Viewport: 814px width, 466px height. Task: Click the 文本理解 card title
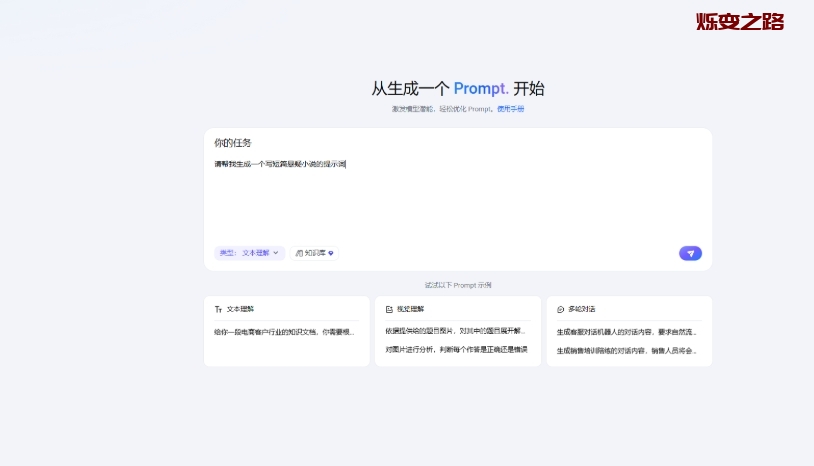[x=240, y=309]
